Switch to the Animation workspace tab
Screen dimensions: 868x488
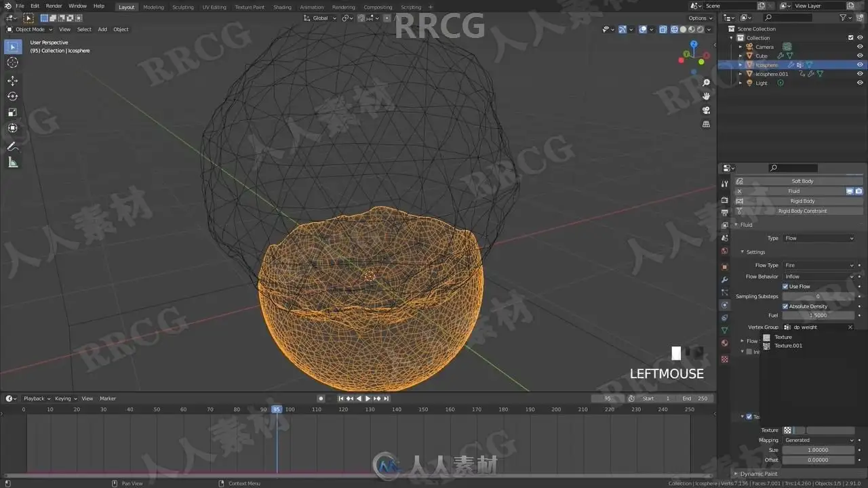coord(312,7)
